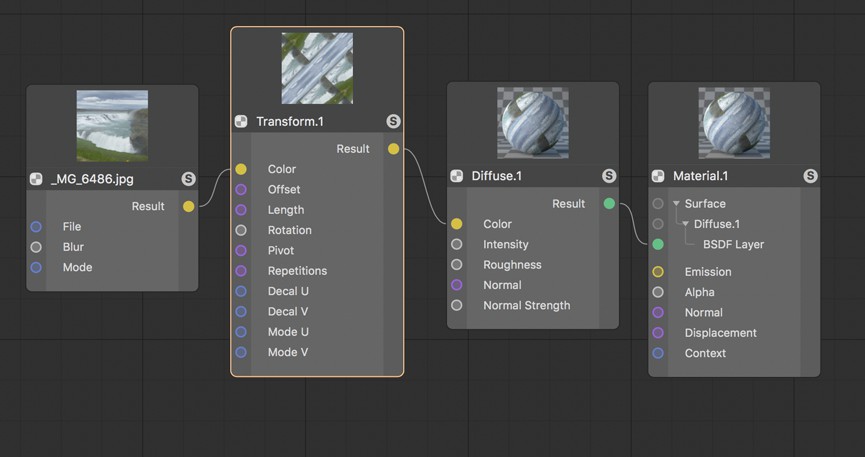
Task: Select the yellow Result output port of Transform.1
Action: click(393, 148)
